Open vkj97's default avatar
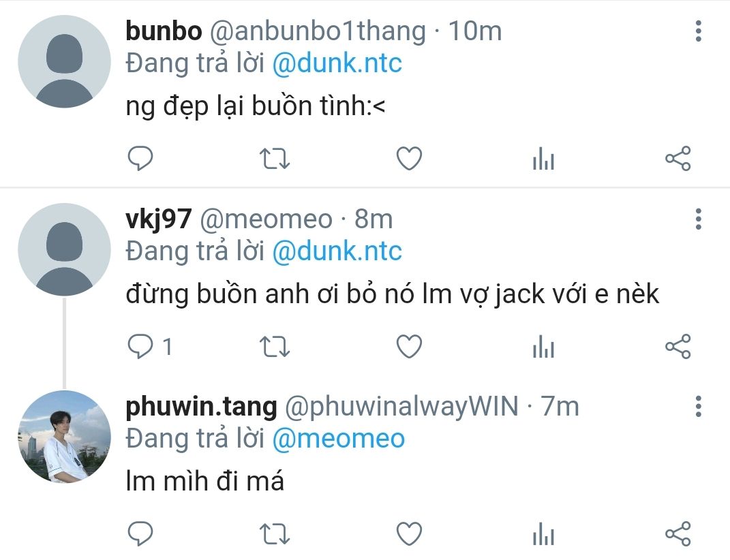This screenshot has width=730, height=560. point(64,249)
